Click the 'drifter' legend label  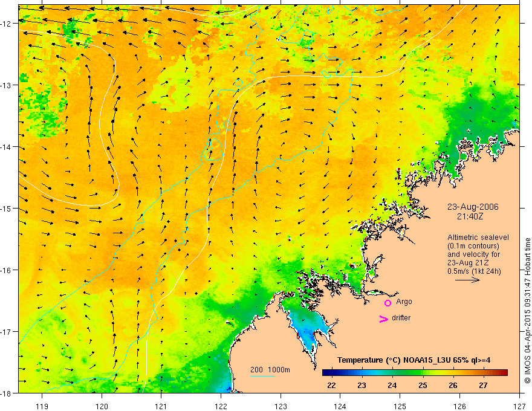(x=401, y=318)
